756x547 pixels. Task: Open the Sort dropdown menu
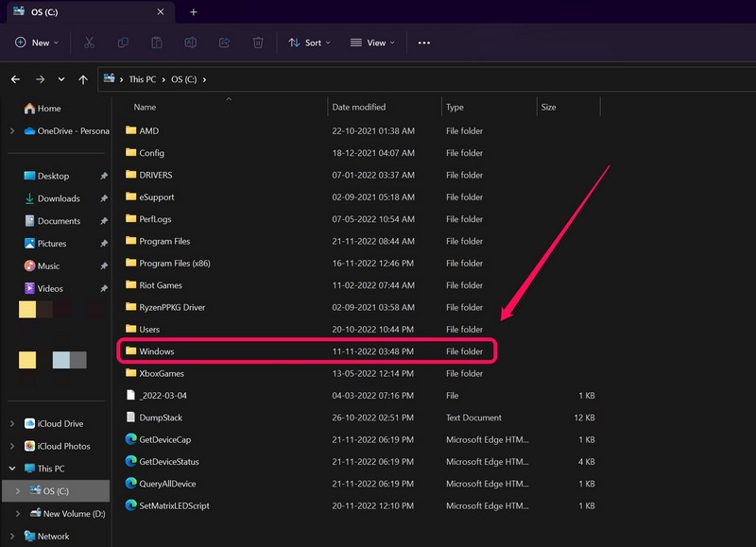[311, 43]
